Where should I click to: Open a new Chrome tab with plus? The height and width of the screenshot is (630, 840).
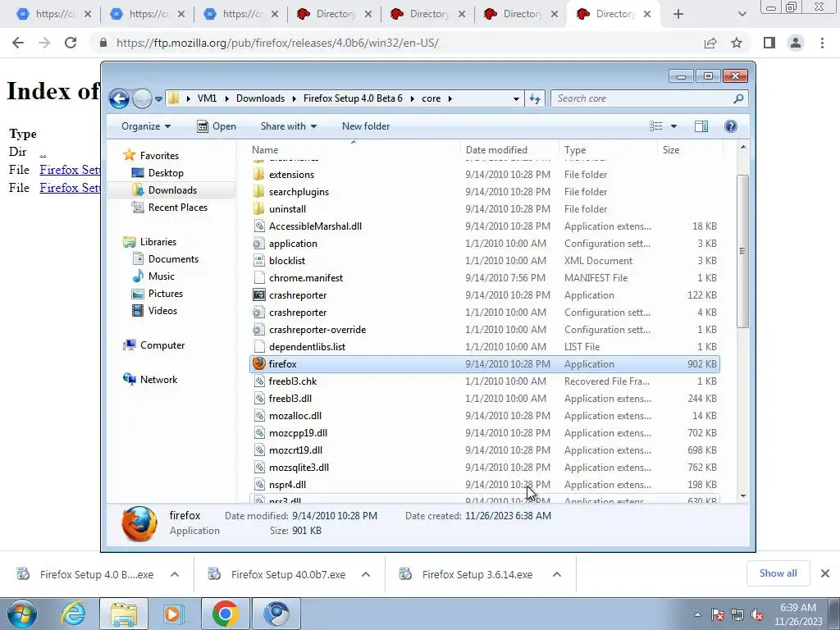click(678, 14)
